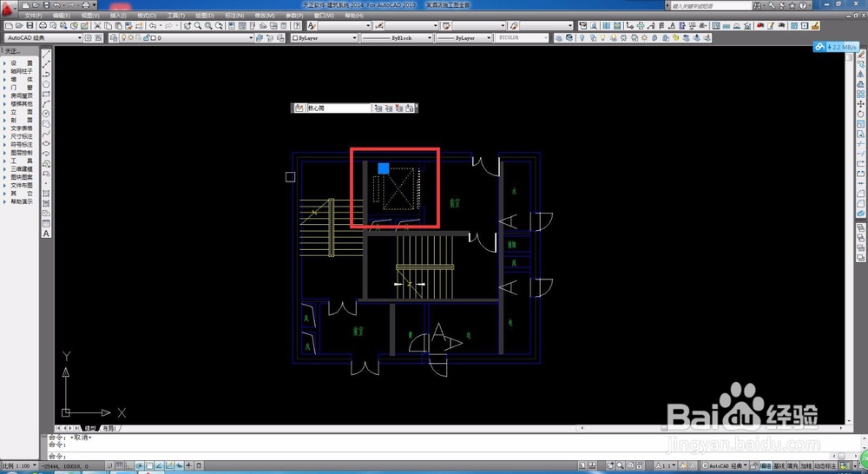Click the New file icon in the standard toolbar

click(9, 26)
